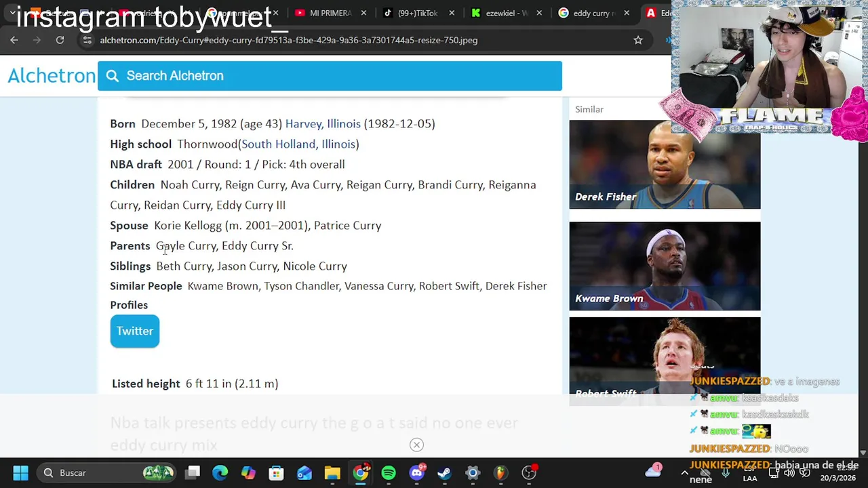Click the Chrome address bar URL
The width and height of the screenshot is (868, 488).
289,40
